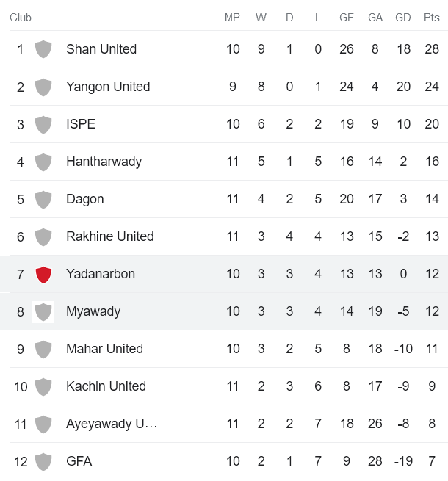Viewport: 448px width, 481px height.
Task: Click the Pts column header
Action: coord(432,18)
